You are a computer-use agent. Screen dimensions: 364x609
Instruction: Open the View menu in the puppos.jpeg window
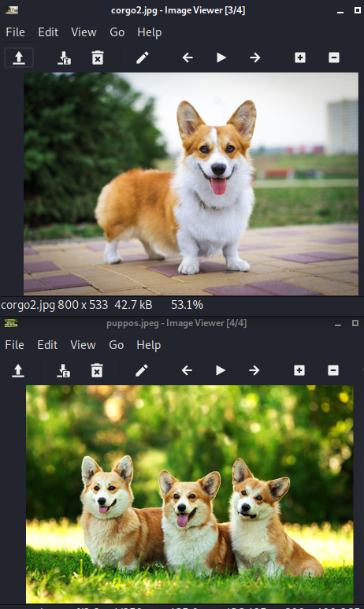point(83,345)
